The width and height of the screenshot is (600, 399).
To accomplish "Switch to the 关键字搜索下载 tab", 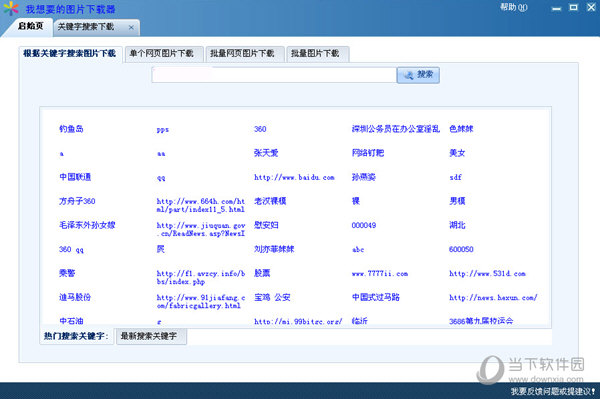I will point(86,27).
